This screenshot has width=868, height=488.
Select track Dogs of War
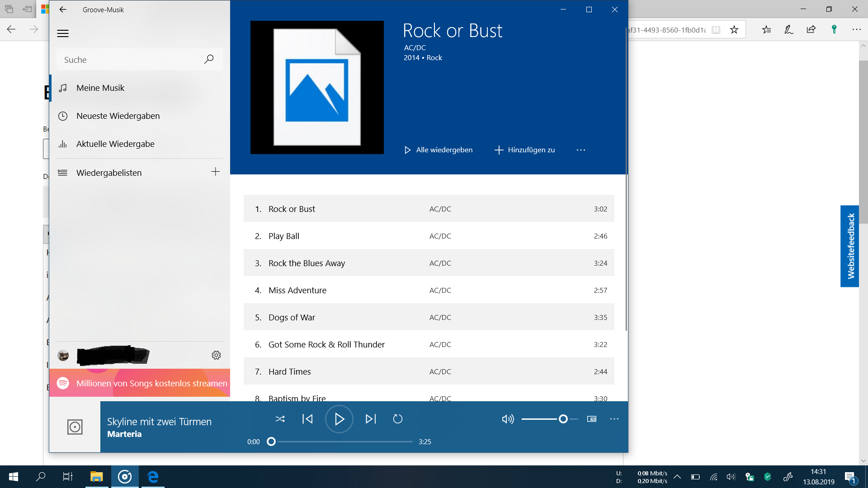pos(429,317)
